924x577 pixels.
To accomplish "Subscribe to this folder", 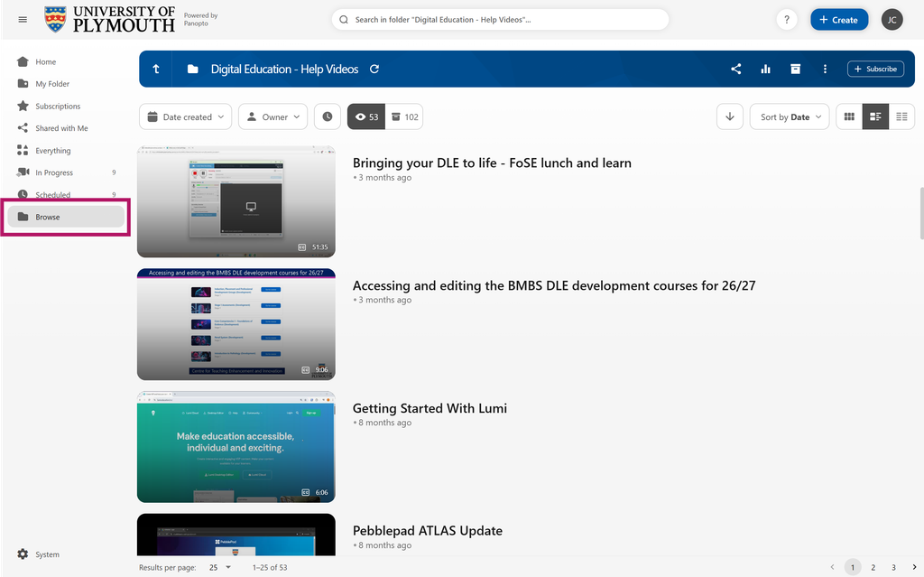I will 875,69.
